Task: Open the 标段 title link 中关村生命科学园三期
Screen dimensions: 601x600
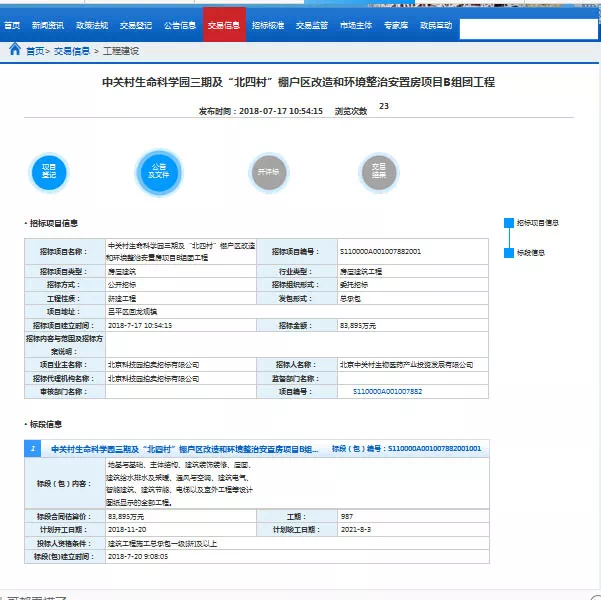Action: point(184,449)
